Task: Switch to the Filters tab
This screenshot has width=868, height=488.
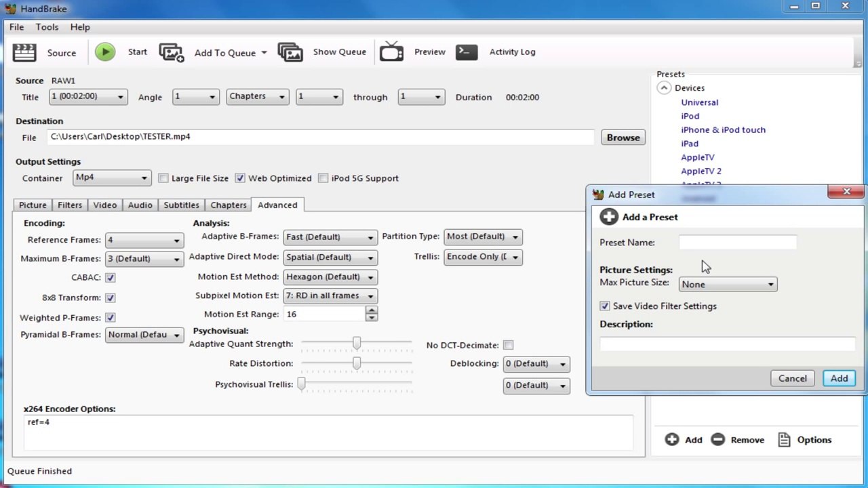Action: click(70, 205)
